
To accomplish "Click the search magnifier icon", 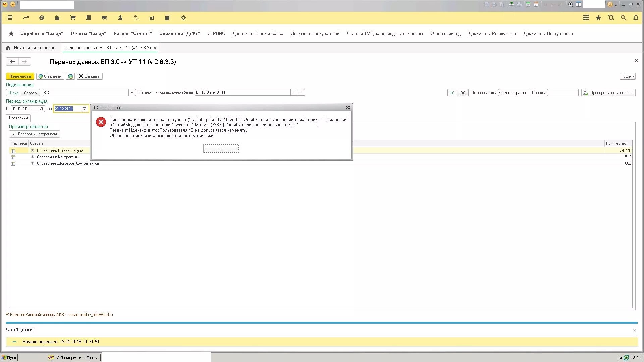I will coord(623,18).
